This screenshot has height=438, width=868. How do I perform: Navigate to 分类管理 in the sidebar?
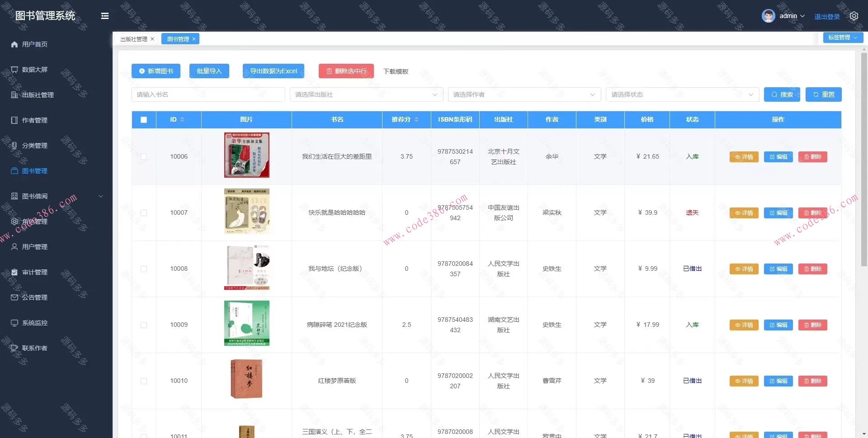click(34, 146)
